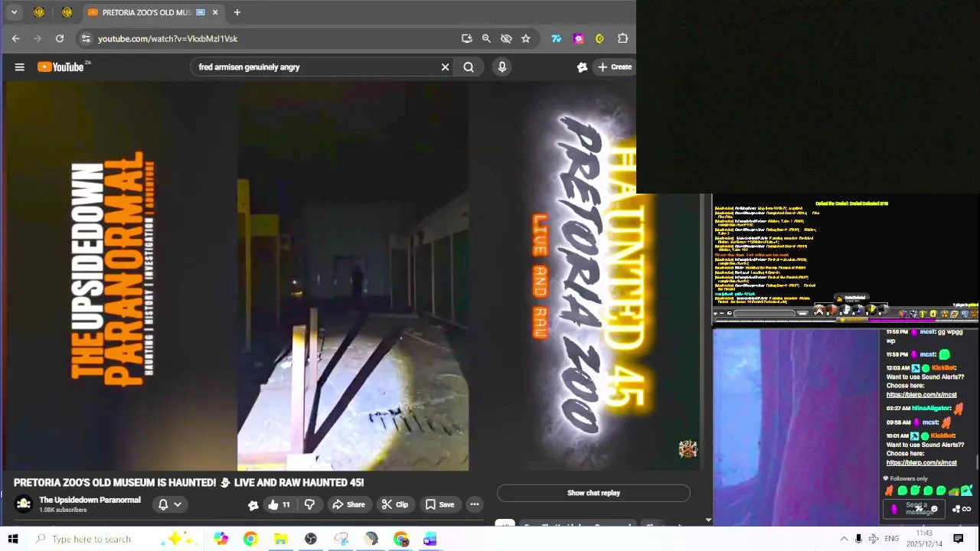980x551 pixels.
Task: Clip the video with scissors button
Action: tap(395, 504)
